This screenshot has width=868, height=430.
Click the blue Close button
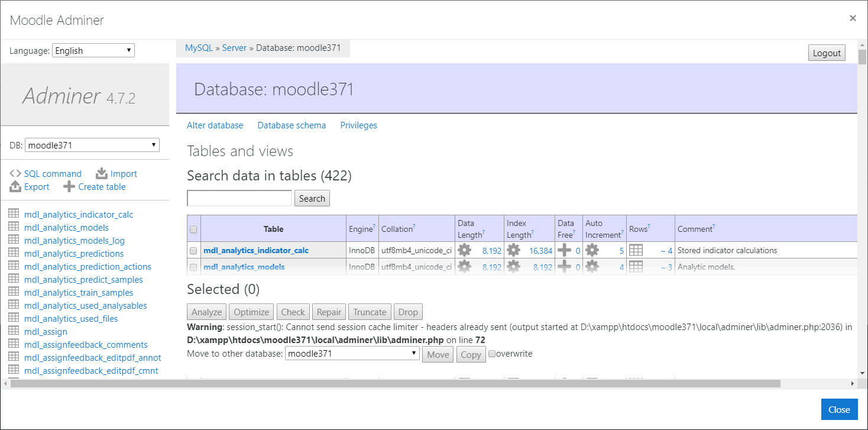[x=839, y=409]
